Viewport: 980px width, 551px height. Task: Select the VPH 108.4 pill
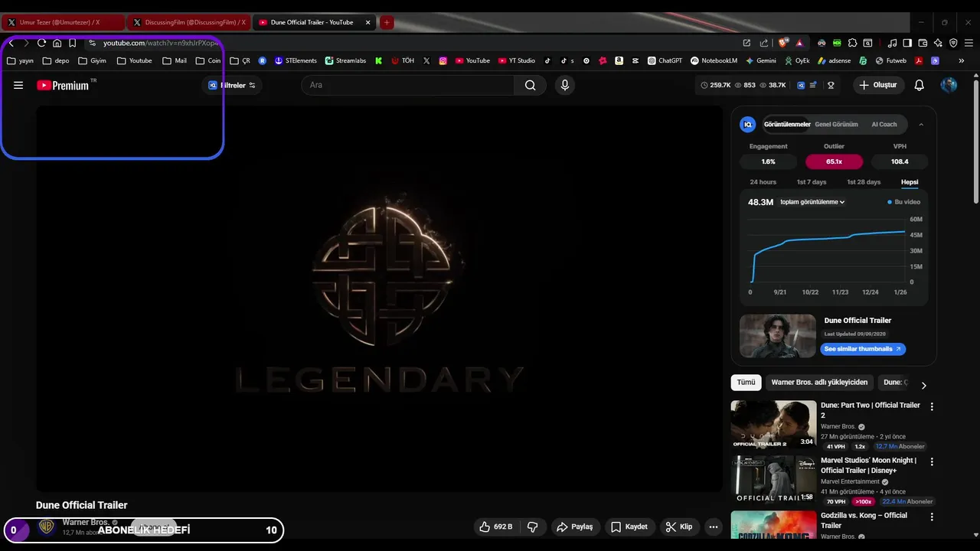point(900,161)
